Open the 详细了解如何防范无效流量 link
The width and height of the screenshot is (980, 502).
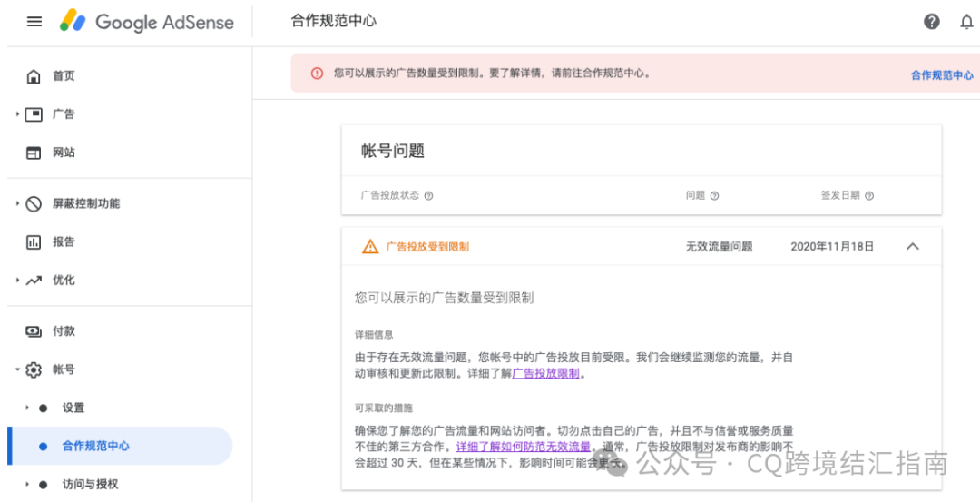point(524,447)
